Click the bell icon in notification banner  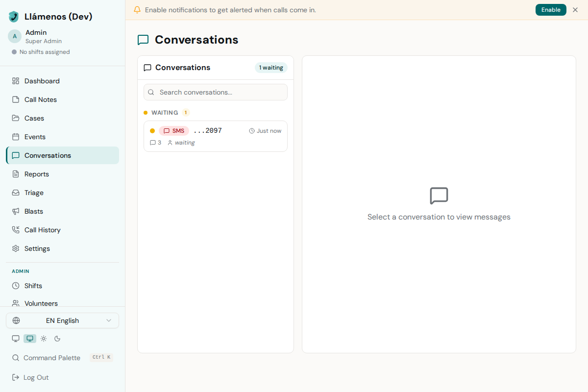(x=137, y=10)
